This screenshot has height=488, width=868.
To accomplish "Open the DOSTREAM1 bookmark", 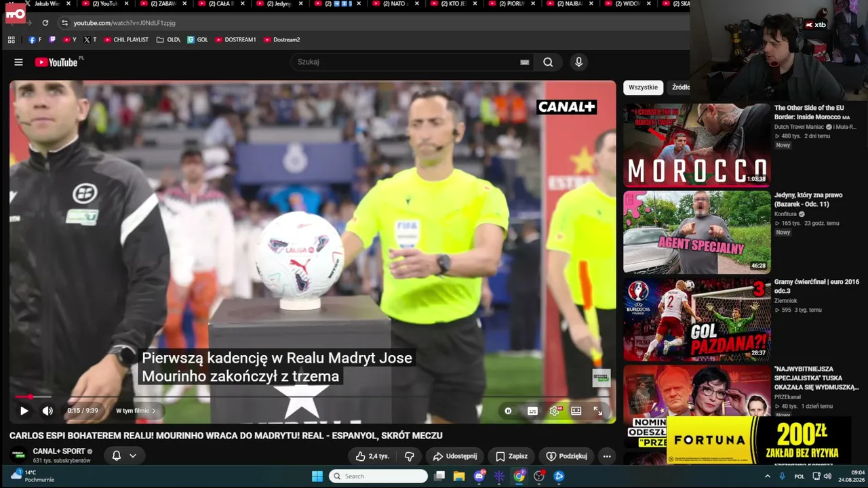I will coord(235,40).
